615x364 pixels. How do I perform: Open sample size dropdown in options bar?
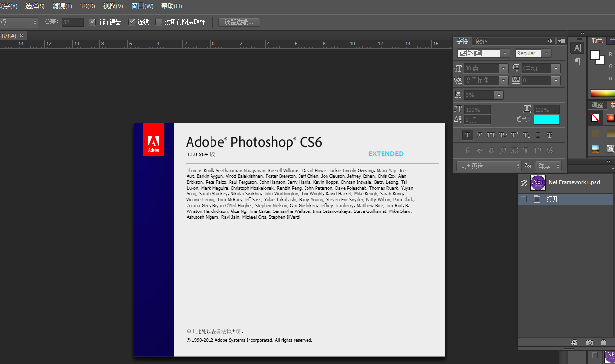coord(19,22)
